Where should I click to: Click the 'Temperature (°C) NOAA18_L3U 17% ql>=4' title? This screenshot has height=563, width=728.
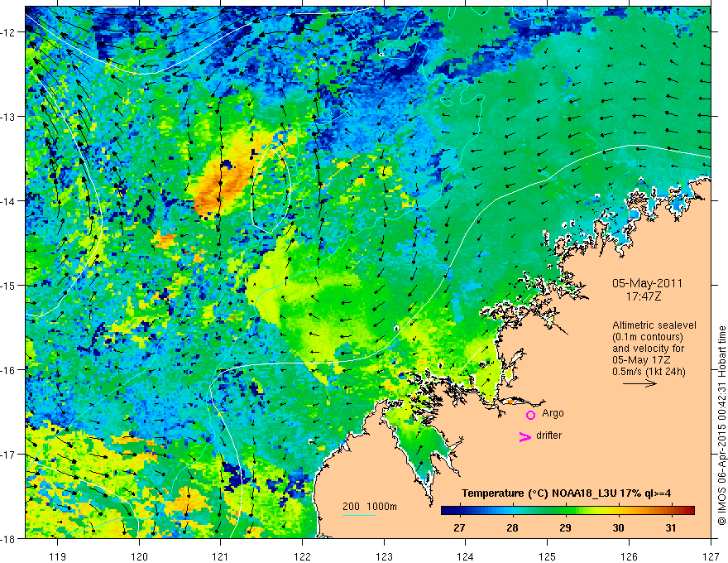(566, 493)
